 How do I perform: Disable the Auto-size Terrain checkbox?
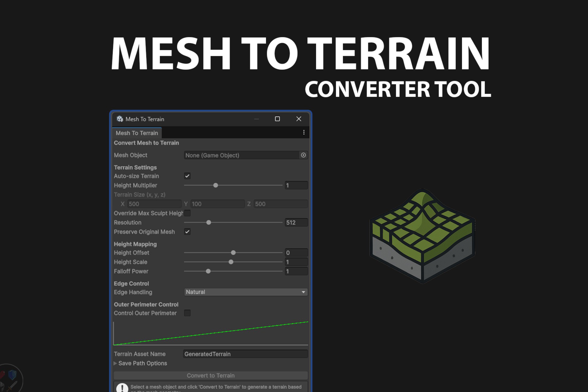click(187, 176)
